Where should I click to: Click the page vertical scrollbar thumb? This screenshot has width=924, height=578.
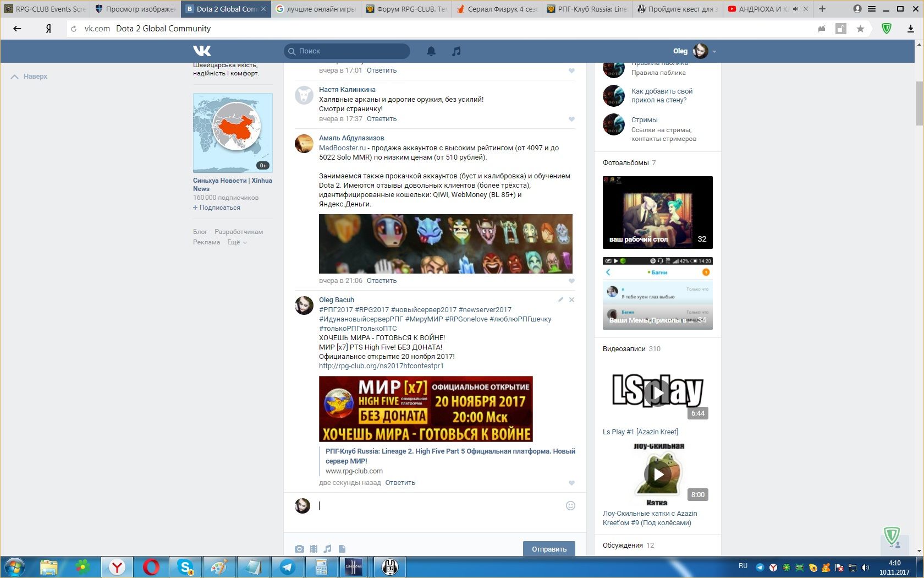(919, 103)
